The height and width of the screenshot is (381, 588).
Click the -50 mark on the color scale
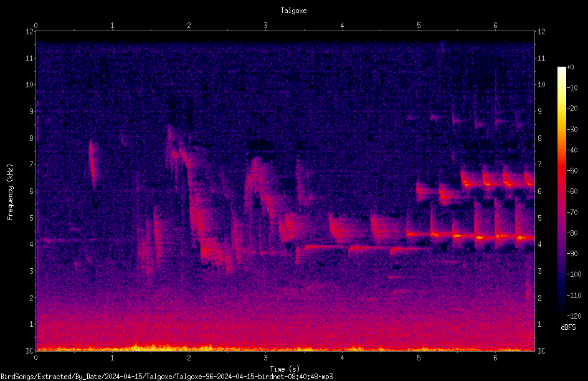(572, 170)
